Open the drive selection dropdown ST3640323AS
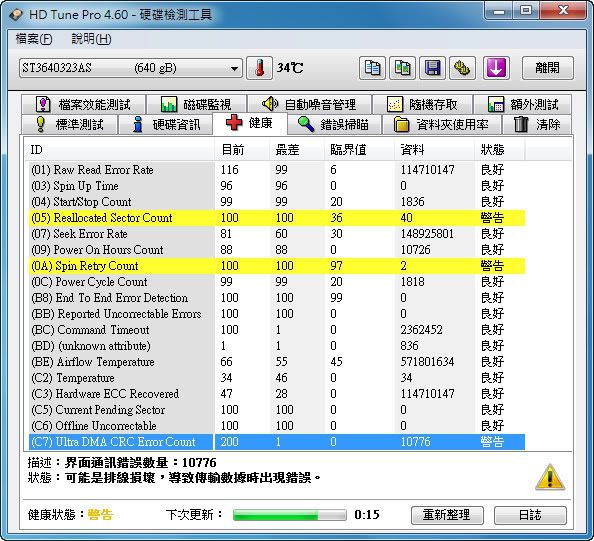The width and height of the screenshot is (594, 541). [x=131, y=68]
